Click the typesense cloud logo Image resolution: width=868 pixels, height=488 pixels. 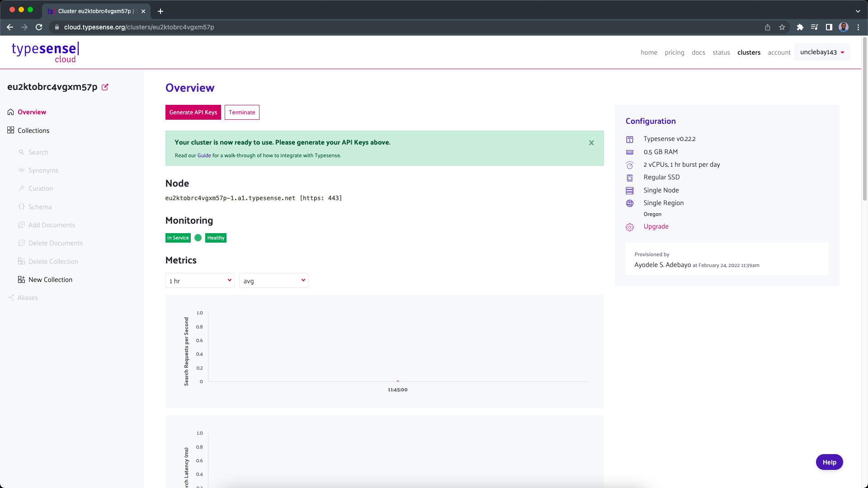(45, 52)
